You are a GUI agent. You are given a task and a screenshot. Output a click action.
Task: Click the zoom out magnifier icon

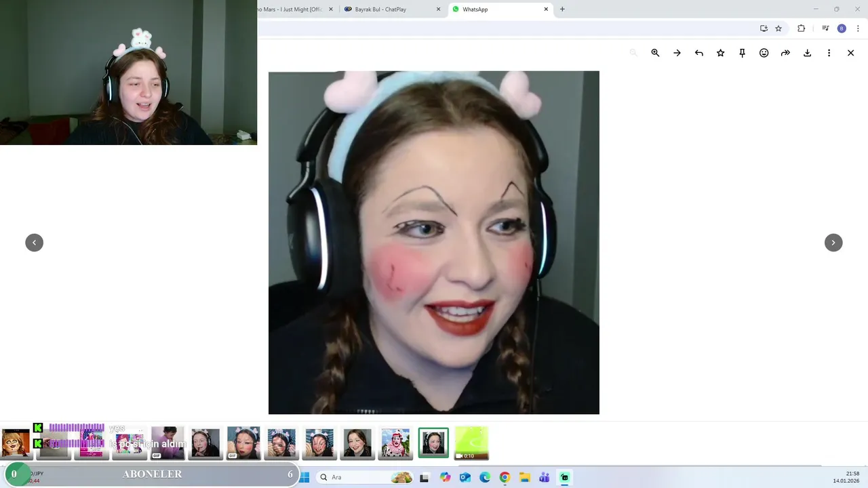coord(633,53)
